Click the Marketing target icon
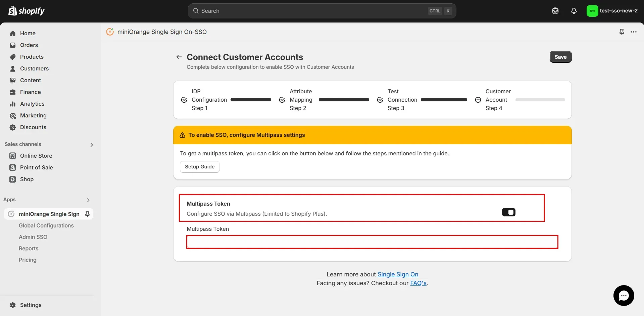The height and width of the screenshot is (316, 644). point(13,116)
